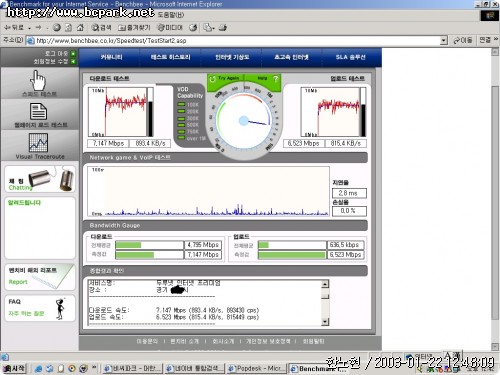Click the Back button dropdown arrow

pyautogui.click(x=29, y=28)
